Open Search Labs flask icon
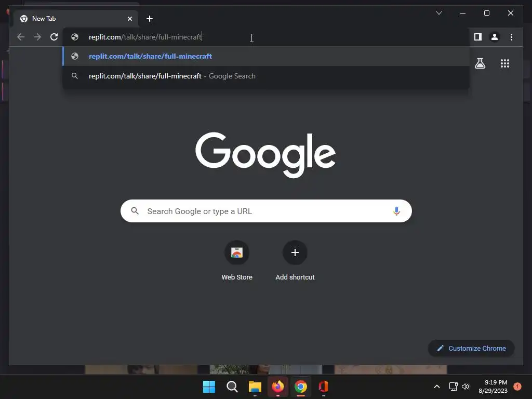 coord(480,63)
